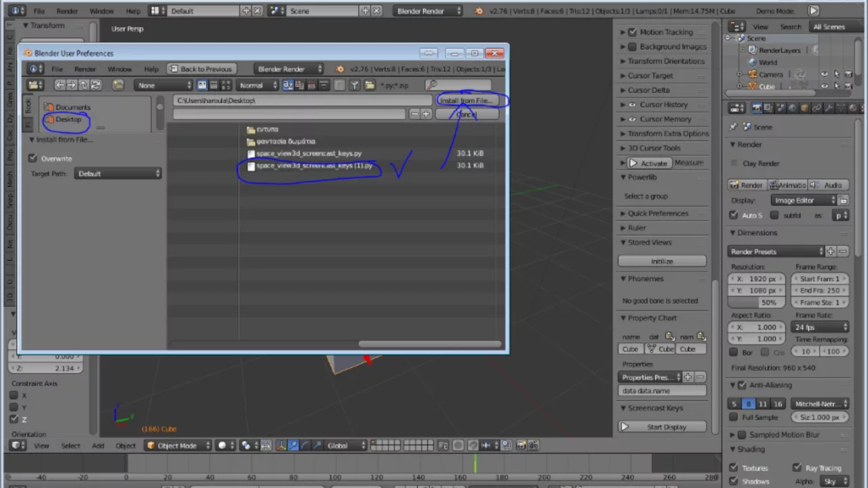Enable file filtering funnel icon
The height and width of the screenshot is (488, 868).
click(355, 85)
